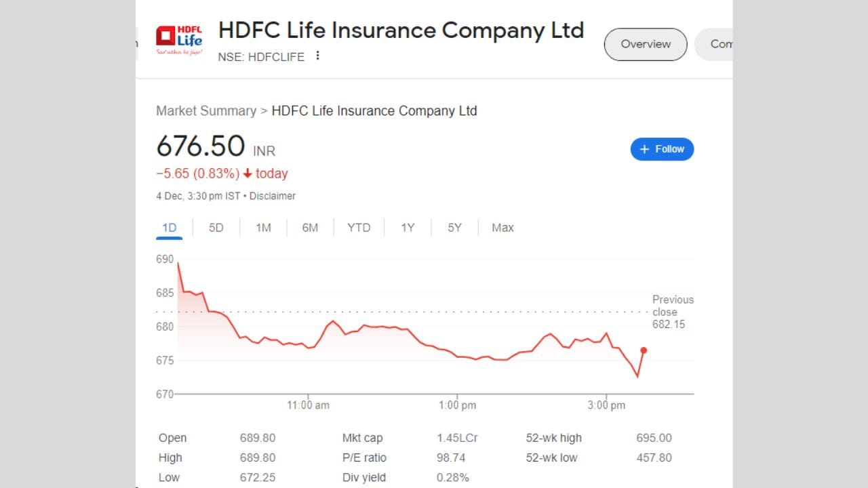
Task: Click the HDFC Life logo
Action: [x=179, y=39]
